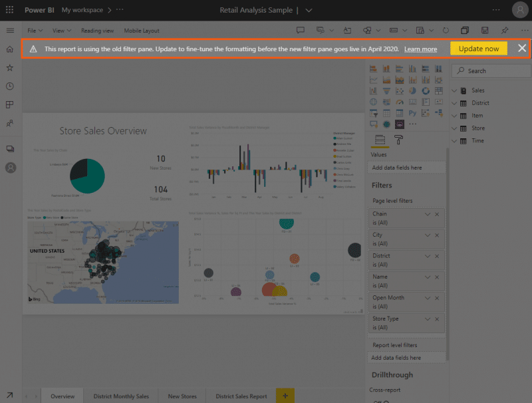The image size is (532, 403).
Task: Click the Refresh icon in toolbar
Action: [446, 31]
